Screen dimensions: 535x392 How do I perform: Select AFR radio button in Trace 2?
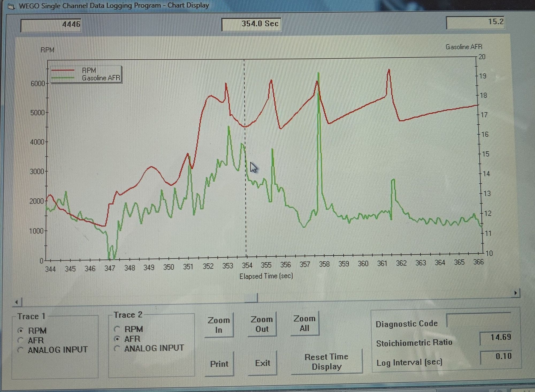(x=117, y=339)
